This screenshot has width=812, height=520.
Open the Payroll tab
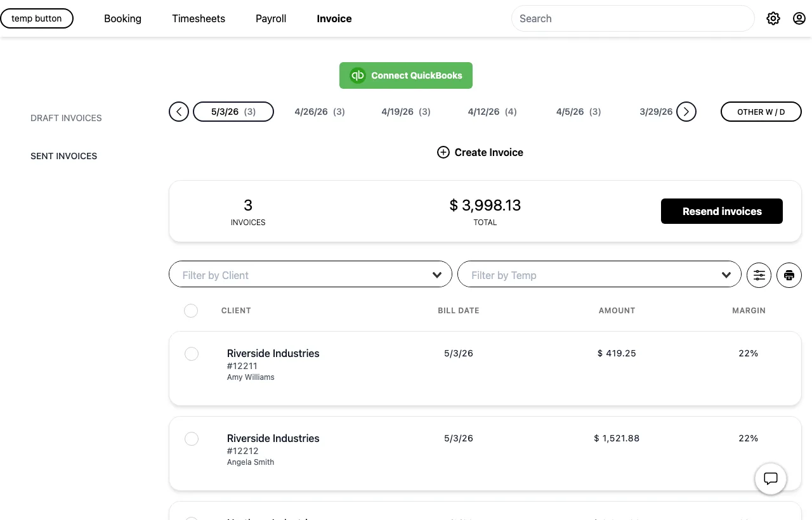pos(271,18)
